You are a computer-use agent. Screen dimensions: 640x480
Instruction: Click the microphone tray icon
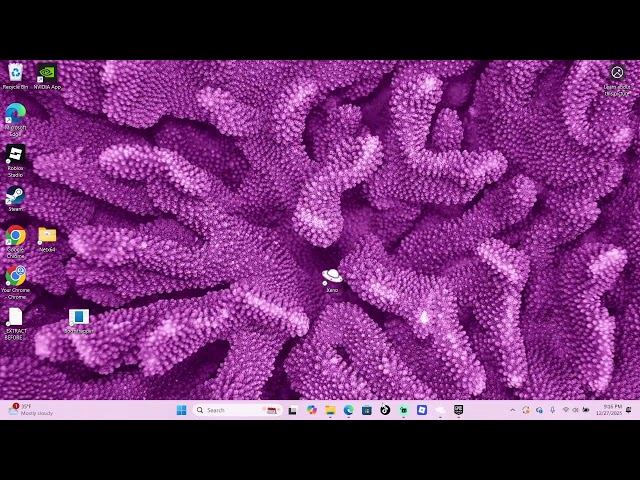click(552, 410)
